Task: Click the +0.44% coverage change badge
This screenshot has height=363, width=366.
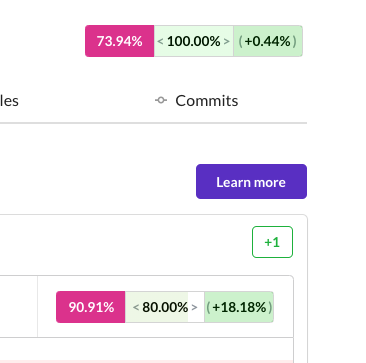Action: pyautogui.click(x=268, y=41)
